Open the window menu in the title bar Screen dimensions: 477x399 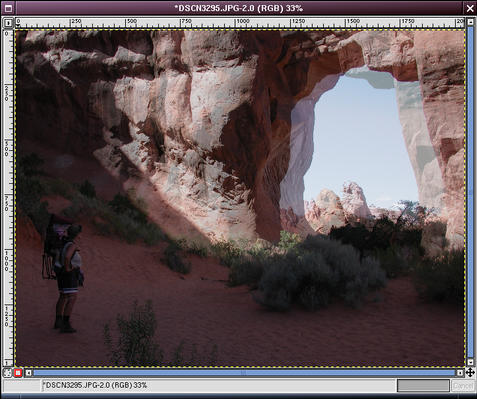coord(7,8)
